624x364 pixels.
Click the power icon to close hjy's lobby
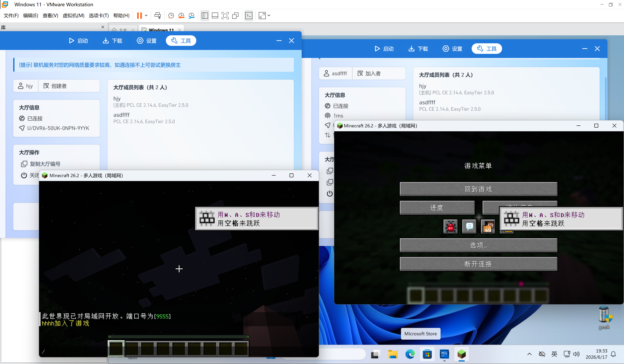pos(24,175)
